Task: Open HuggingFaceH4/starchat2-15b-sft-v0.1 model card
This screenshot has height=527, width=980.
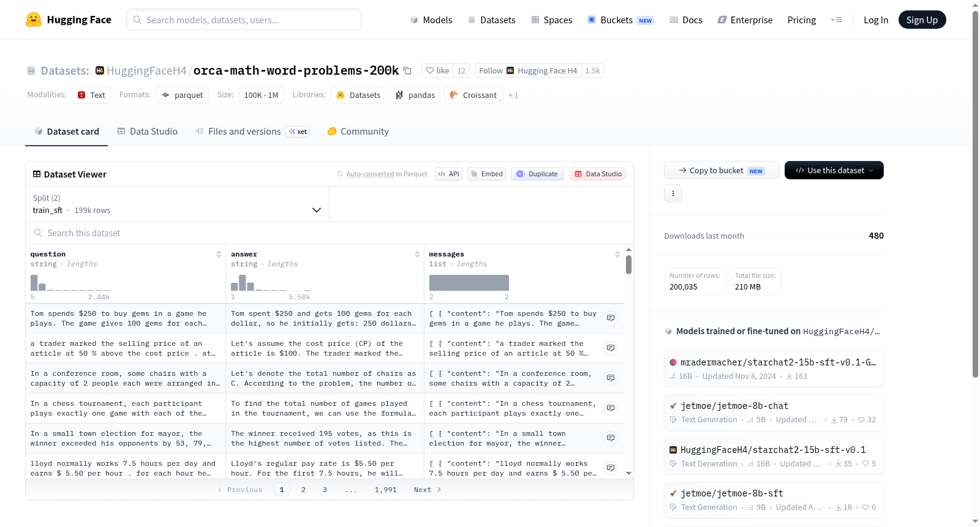Action: (774, 456)
